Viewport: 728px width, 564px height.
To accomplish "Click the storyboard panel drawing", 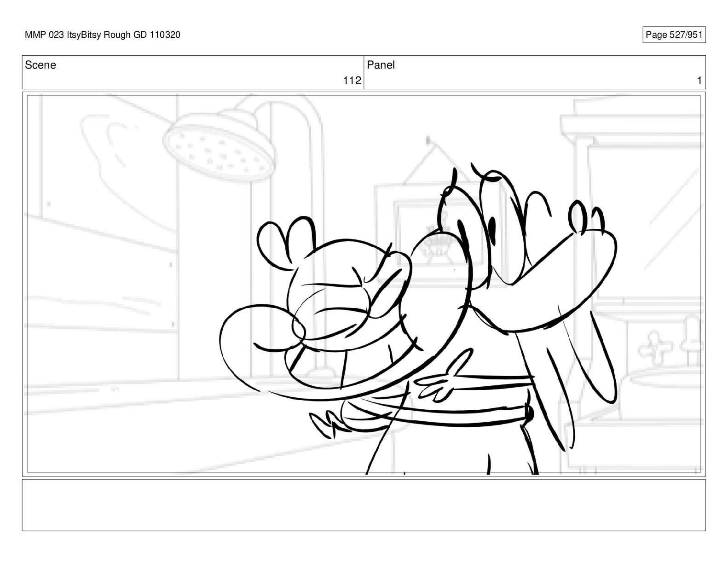I will click(364, 284).
